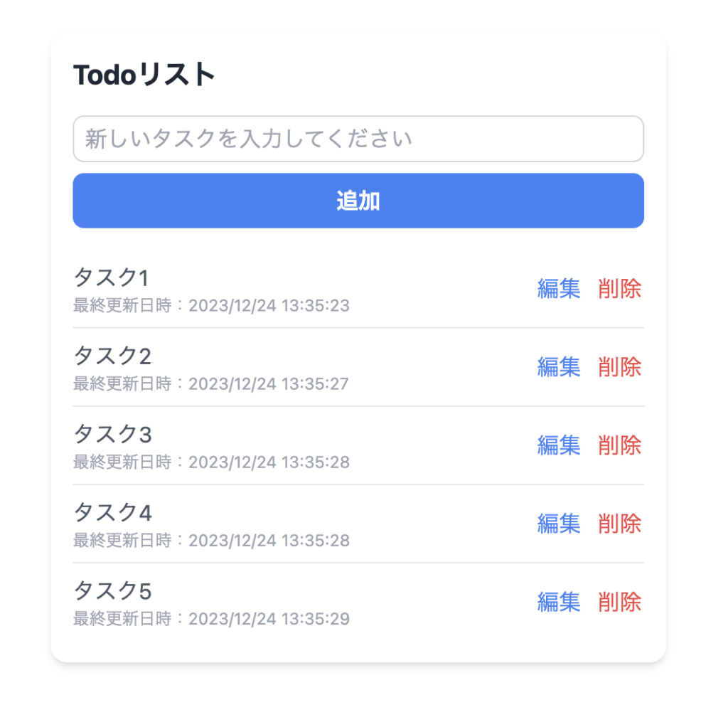The image size is (728, 705).
Task: Click 削除 for タスク1
Action: [x=619, y=289]
